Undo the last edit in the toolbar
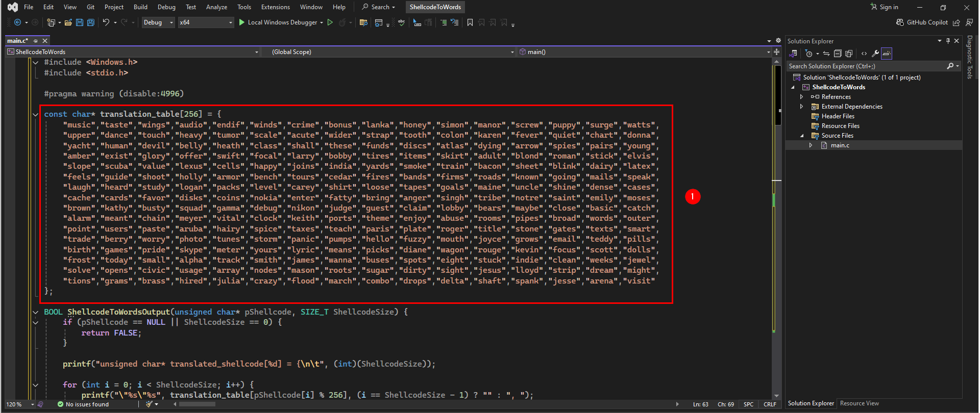The image size is (980, 413). (106, 22)
